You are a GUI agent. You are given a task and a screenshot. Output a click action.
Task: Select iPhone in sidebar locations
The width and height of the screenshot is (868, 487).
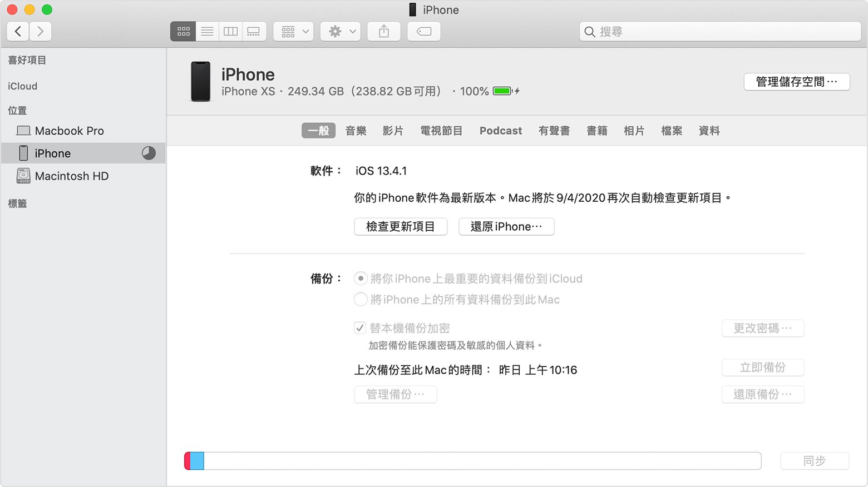[83, 153]
